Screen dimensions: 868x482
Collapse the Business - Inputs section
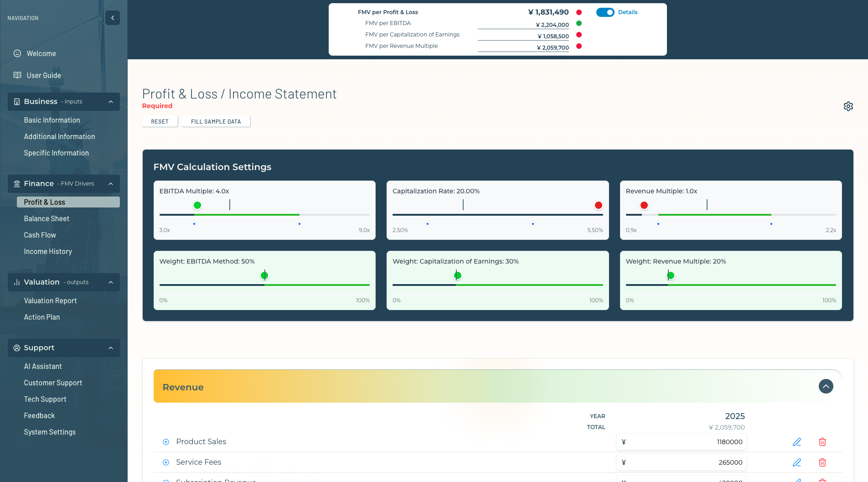(x=111, y=101)
